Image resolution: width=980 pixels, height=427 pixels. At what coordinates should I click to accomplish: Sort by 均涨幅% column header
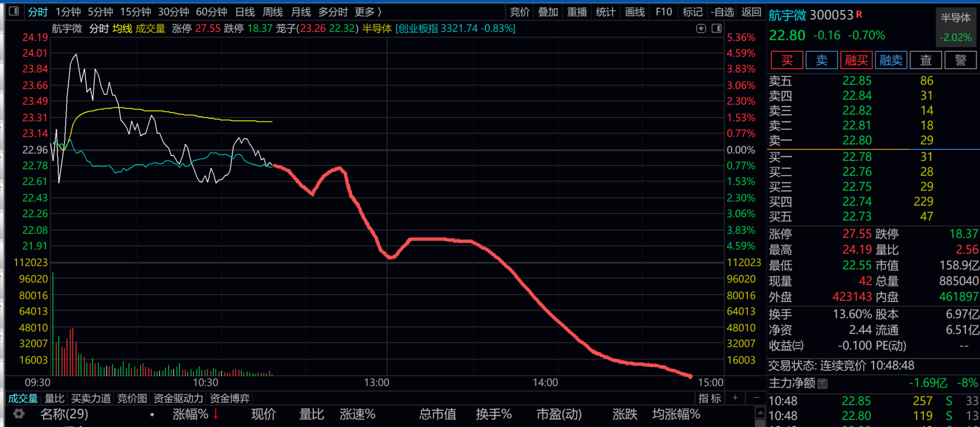(x=676, y=414)
